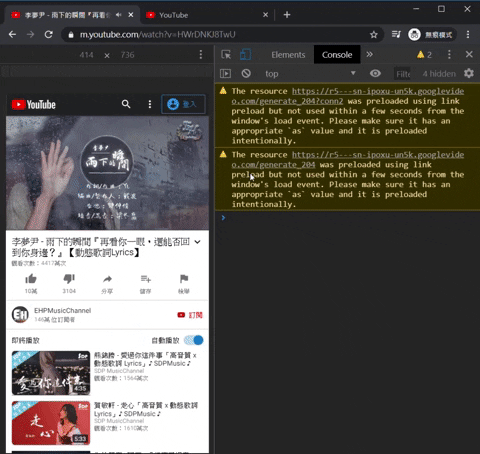480x454 pixels.
Task: Click the video title text
Action: click(101, 247)
